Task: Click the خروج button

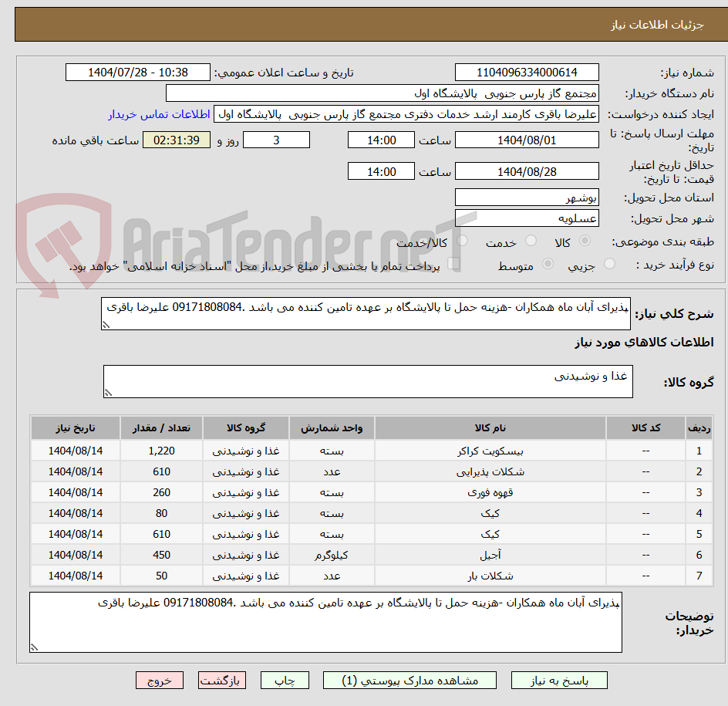Action: tap(159, 680)
